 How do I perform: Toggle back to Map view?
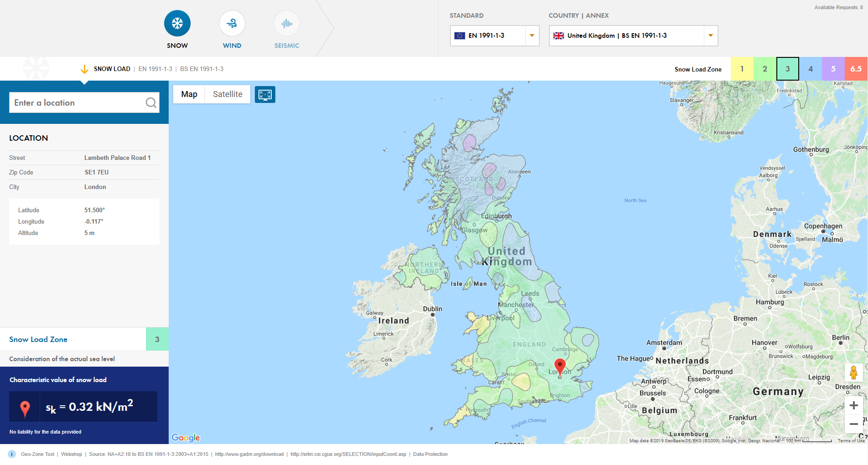[189, 94]
